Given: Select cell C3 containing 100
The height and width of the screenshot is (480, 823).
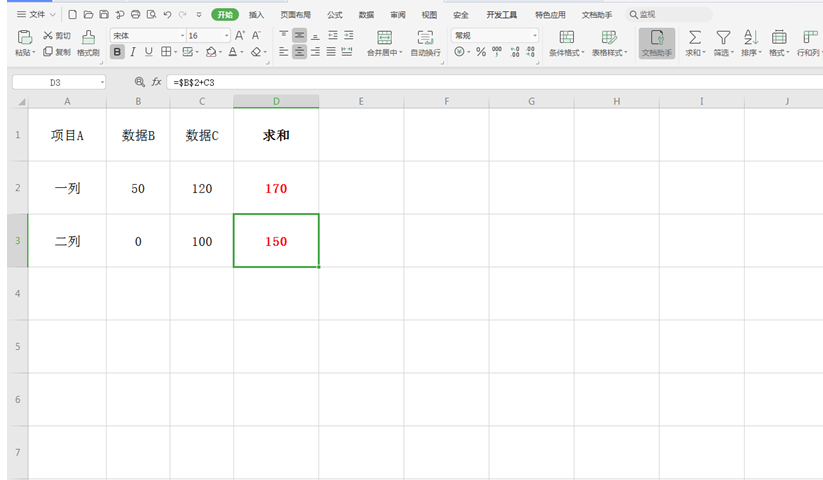Looking at the screenshot, I should tap(202, 241).
